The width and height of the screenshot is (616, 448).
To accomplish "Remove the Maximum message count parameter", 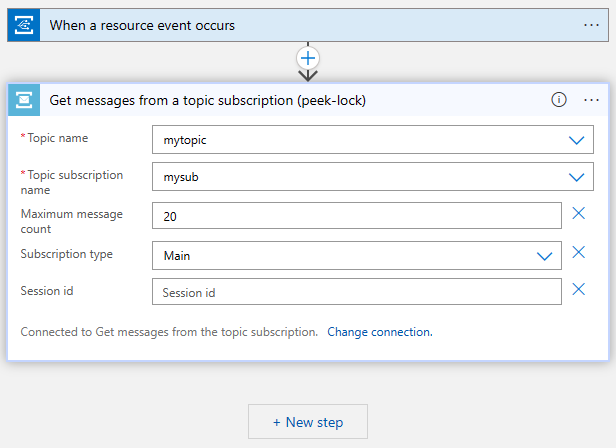I will (x=578, y=213).
